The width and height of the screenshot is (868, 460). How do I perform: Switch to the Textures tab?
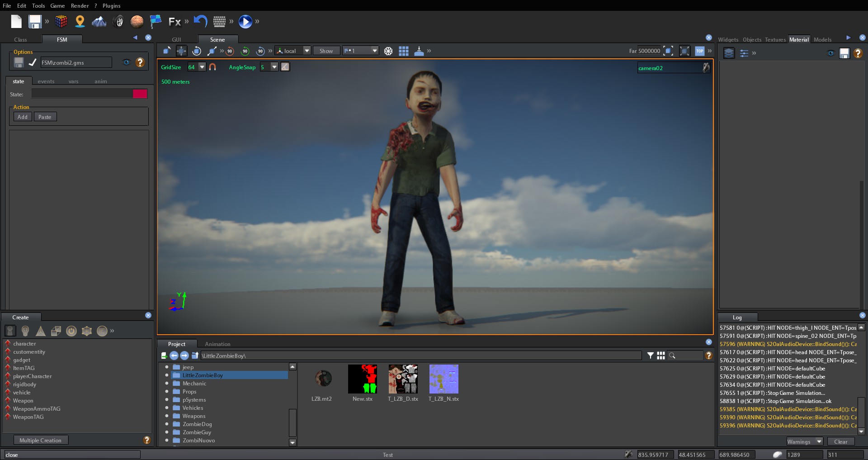pyautogui.click(x=775, y=39)
